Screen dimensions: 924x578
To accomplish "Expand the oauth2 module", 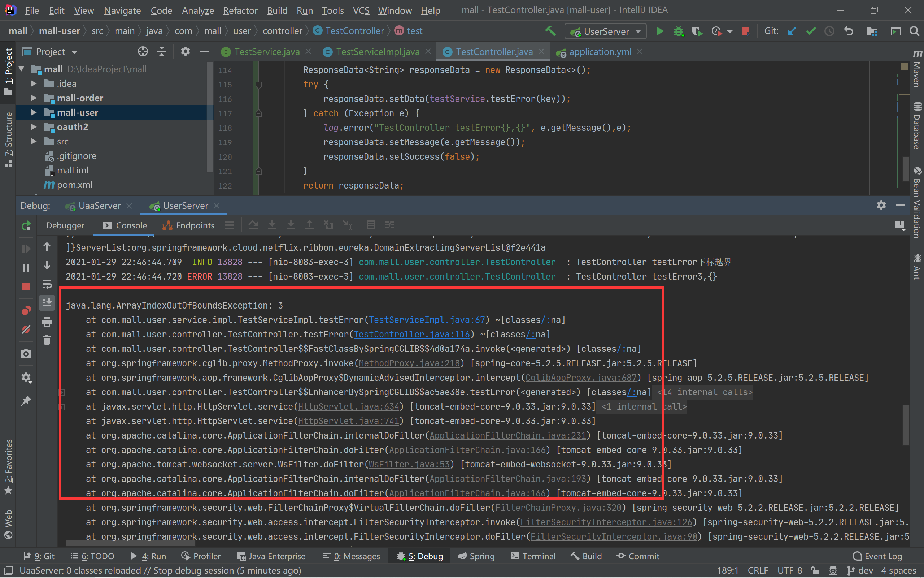I will point(34,127).
